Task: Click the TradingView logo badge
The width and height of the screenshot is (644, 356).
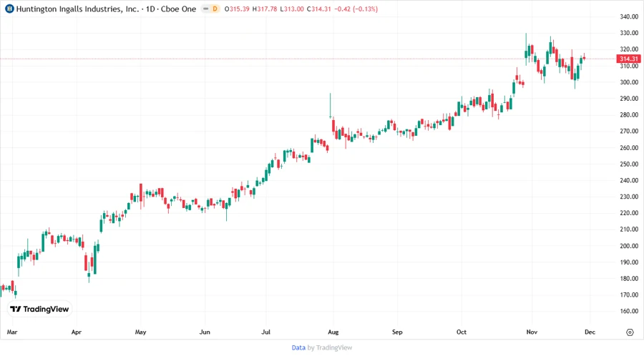Action: coord(39,309)
